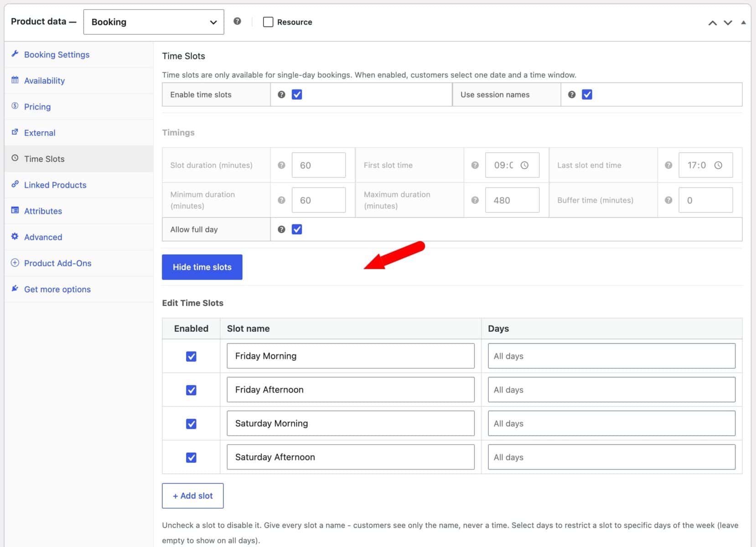Viewport: 756px width, 547px height.
Task: Uncheck Enable time slots
Action: click(297, 94)
